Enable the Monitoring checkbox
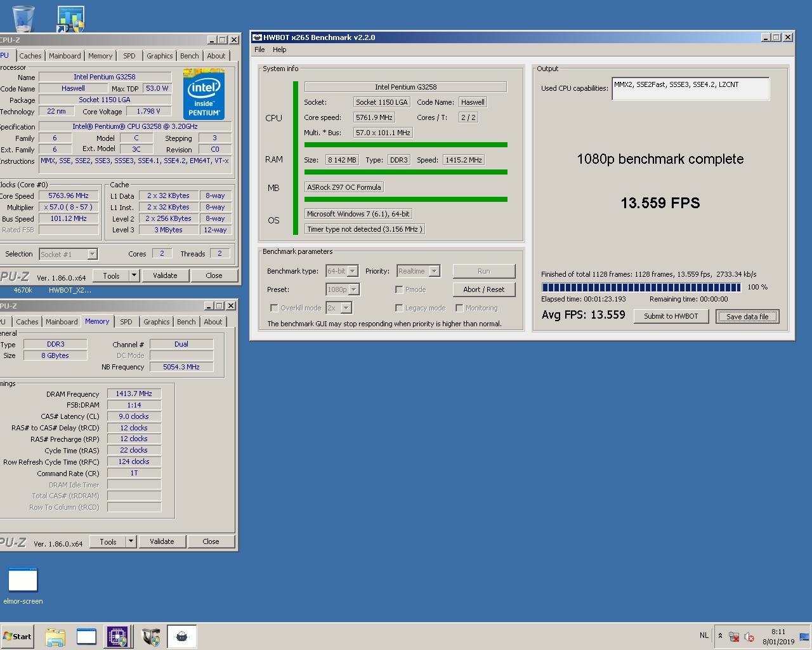The width and height of the screenshot is (812, 650). point(459,308)
